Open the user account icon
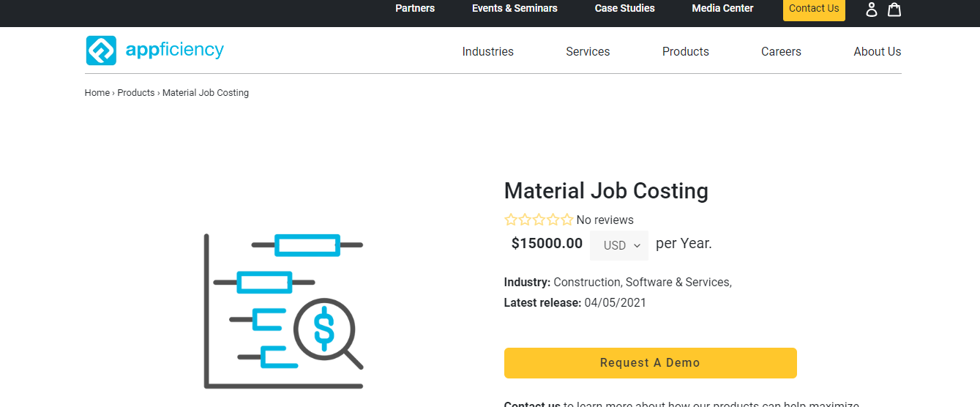This screenshot has height=407, width=980. [871, 9]
